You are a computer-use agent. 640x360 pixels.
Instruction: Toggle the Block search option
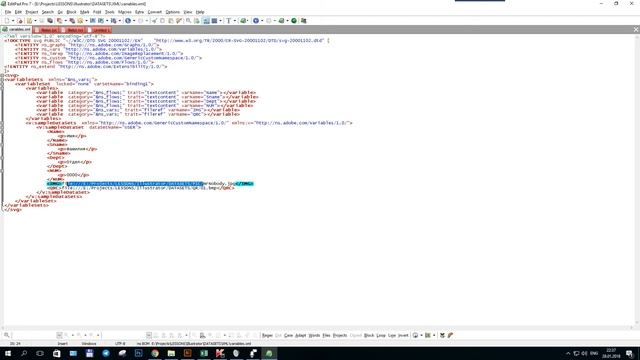pyautogui.click(x=369, y=336)
